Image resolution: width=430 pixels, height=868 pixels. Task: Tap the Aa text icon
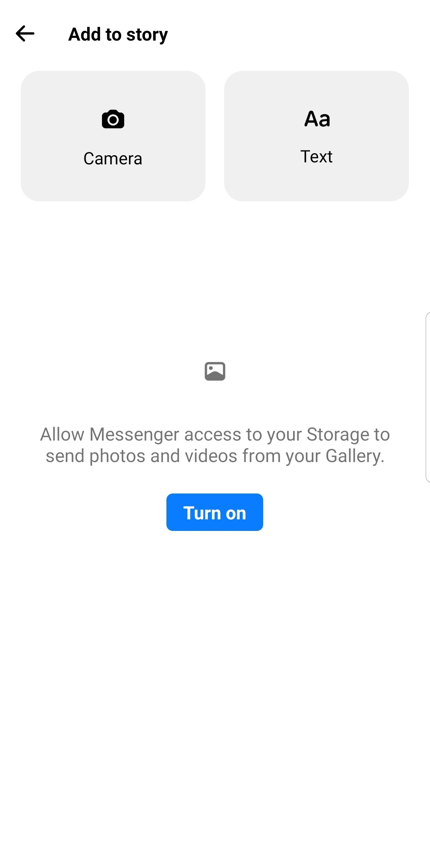point(317,119)
